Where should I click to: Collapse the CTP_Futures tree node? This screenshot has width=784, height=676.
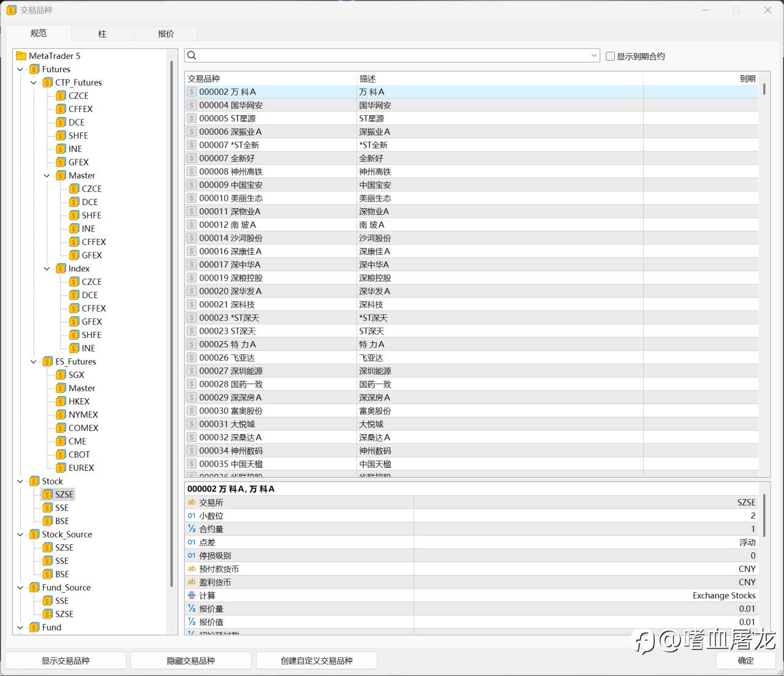point(34,83)
